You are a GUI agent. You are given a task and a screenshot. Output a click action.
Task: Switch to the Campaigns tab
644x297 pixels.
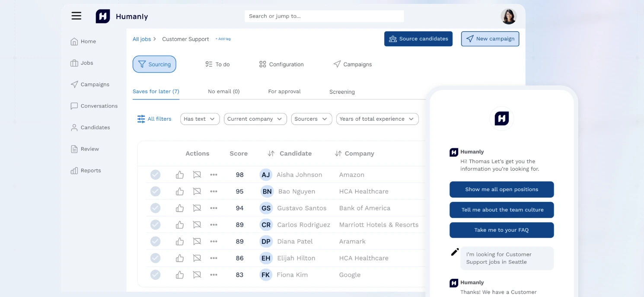pyautogui.click(x=353, y=64)
